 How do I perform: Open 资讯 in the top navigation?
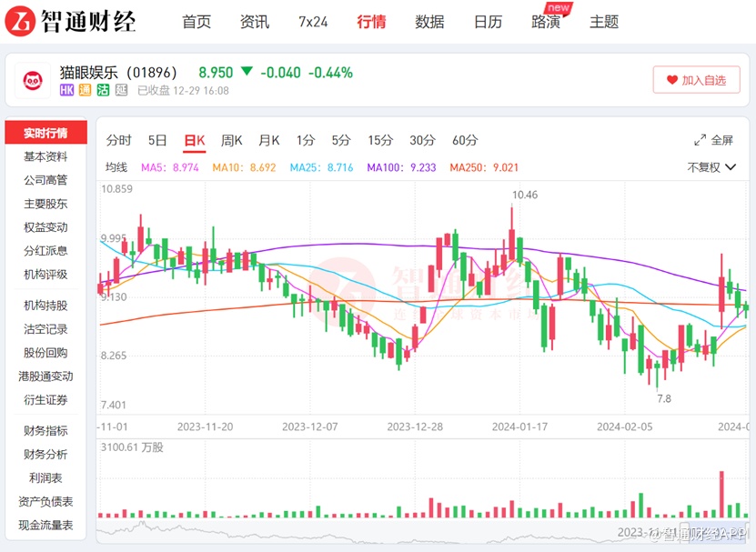(x=255, y=22)
